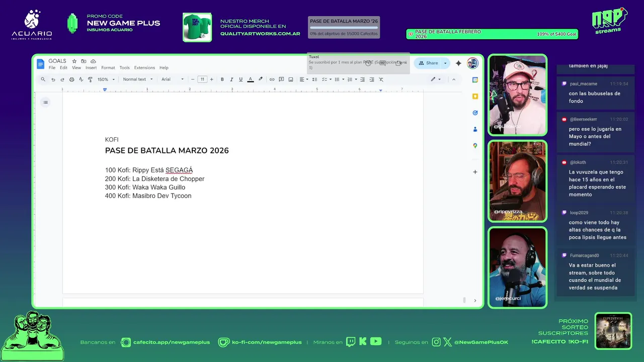
Task: Hide the side panel with the bottom chevron
Action: tap(475, 301)
